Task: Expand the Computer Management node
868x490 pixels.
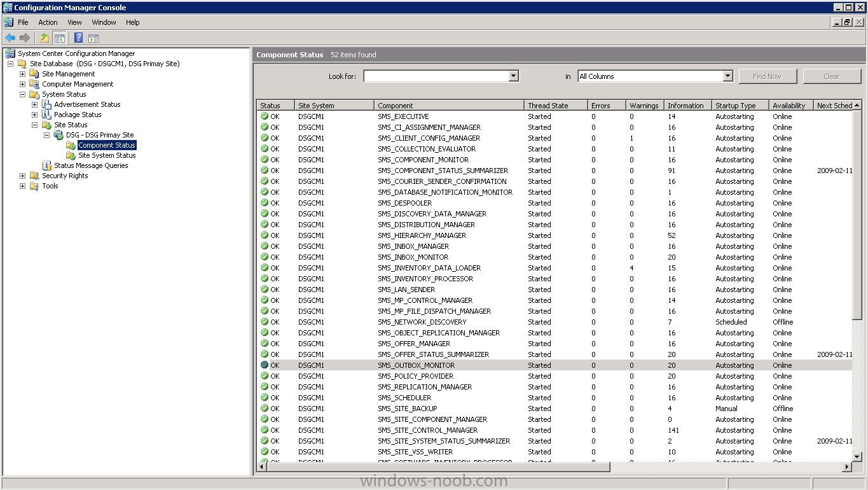Action: coord(22,84)
